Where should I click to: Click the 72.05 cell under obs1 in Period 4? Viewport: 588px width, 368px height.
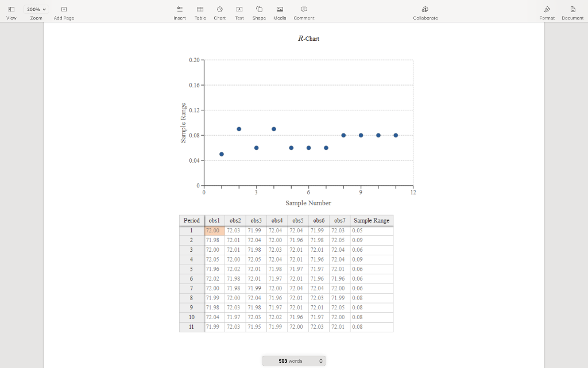click(x=215, y=259)
